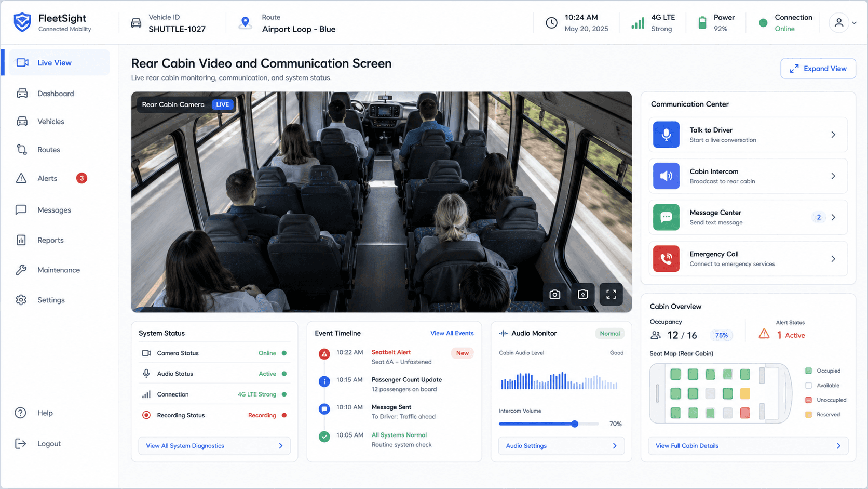Viewport: 868px width, 489px height.
Task: Click the Occupied legend checkbox
Action: tap(808, 371)
